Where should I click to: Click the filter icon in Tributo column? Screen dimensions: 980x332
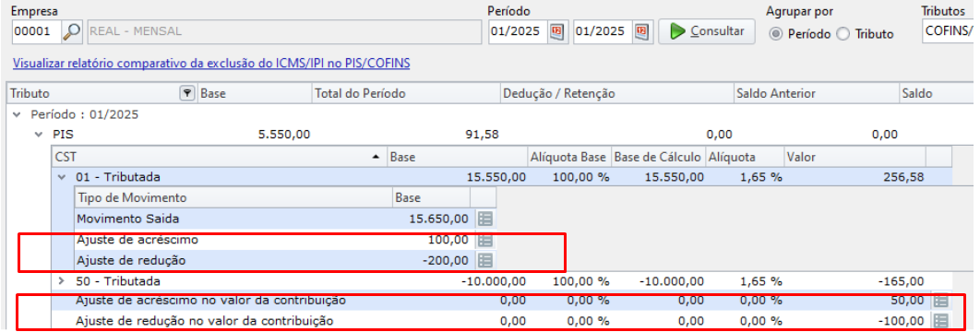186,94
